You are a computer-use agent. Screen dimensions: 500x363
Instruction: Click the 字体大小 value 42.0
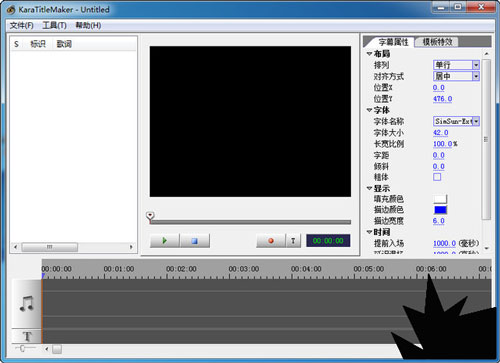point(441,133)
